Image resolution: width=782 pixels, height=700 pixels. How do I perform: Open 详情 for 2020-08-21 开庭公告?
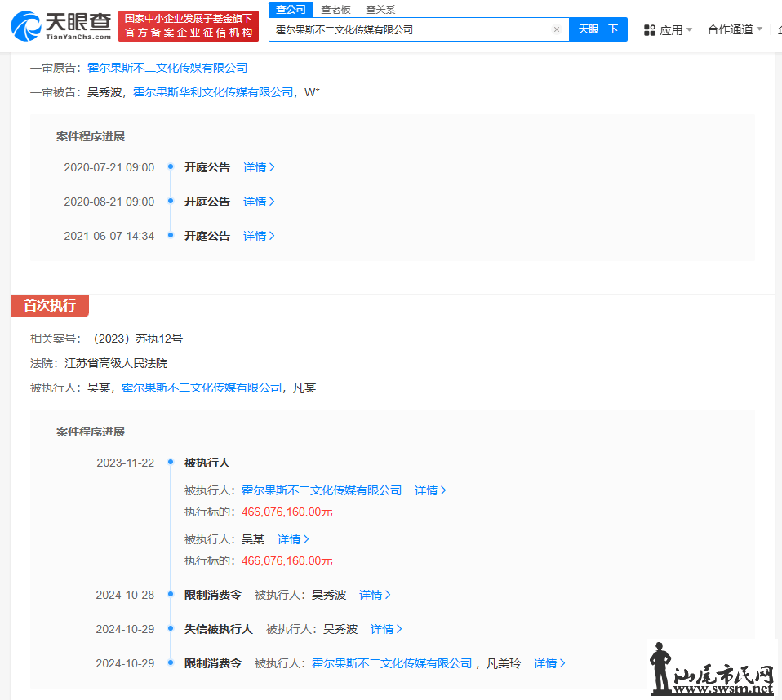(x=259, y=202)
